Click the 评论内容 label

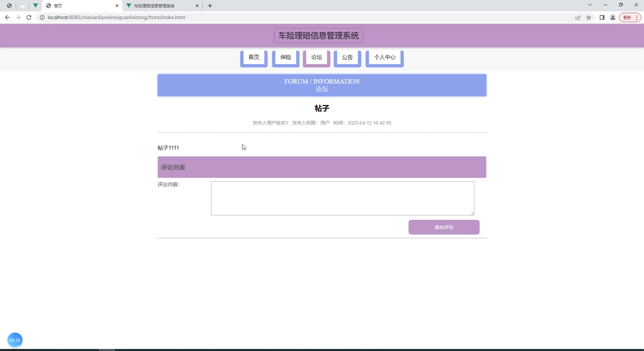(169, 185)
